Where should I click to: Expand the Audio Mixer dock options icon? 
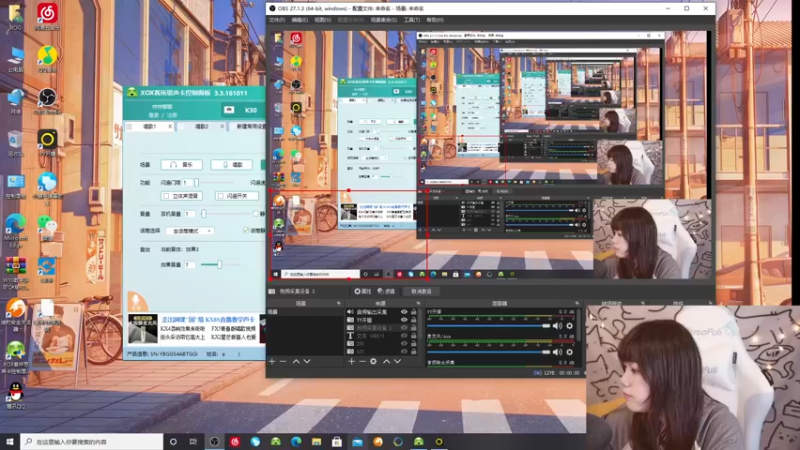point(577,304)
